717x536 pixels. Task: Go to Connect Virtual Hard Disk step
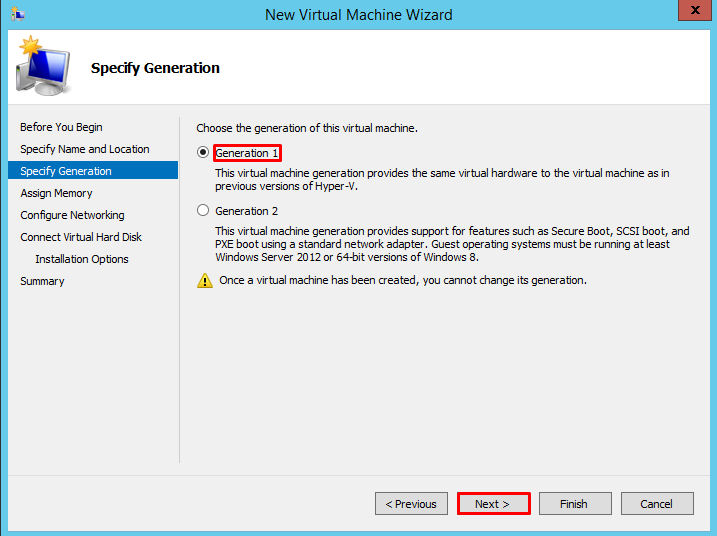click(81, 237)
